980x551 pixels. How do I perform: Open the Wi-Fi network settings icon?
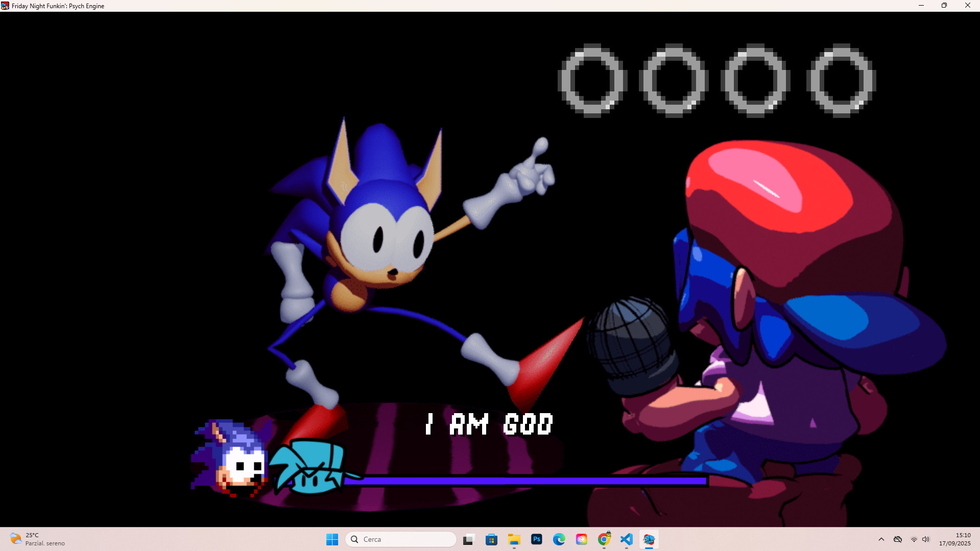pyautogui.click(x=914, y=539)
